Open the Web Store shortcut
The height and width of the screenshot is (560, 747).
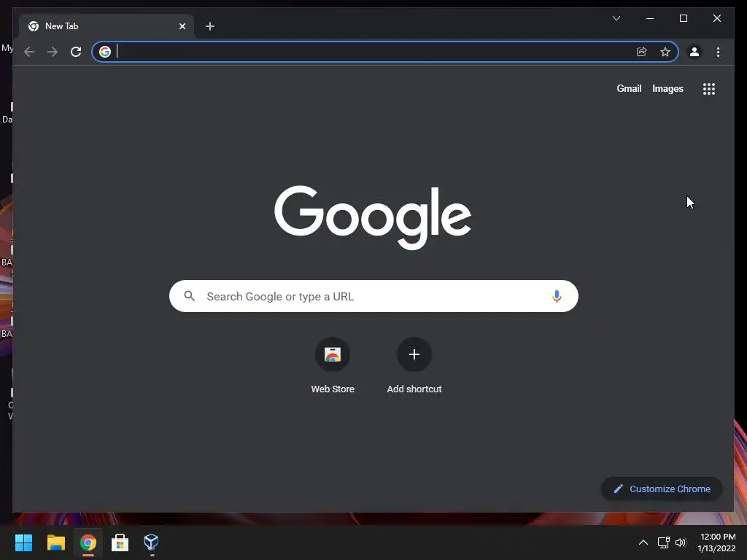coord(333,365)
